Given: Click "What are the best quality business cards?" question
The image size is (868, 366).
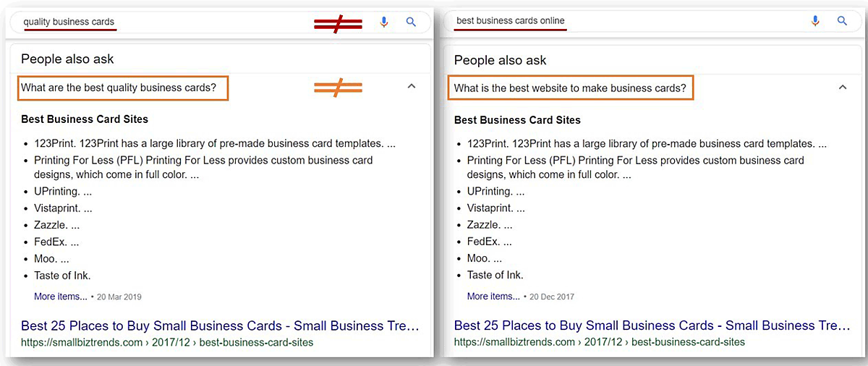Looking at the screenshot, I should click(x=119, y=88).
